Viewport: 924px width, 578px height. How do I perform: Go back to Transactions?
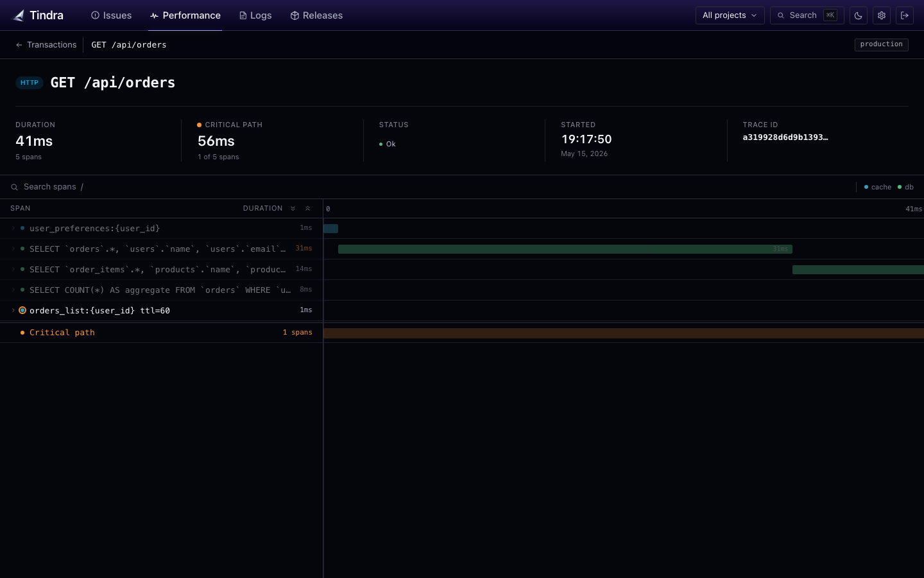[x=46, y=45]
